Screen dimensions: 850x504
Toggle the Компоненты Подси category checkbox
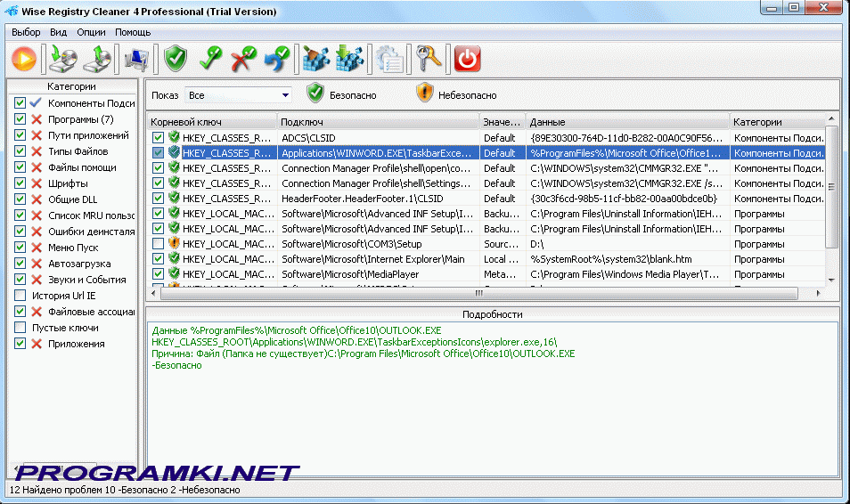[x=20, y=103]
